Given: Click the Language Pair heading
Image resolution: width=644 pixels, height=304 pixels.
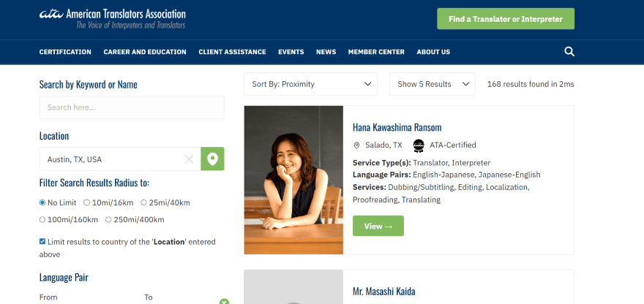Looking at the screenshot, I should [x=64, y=278].
